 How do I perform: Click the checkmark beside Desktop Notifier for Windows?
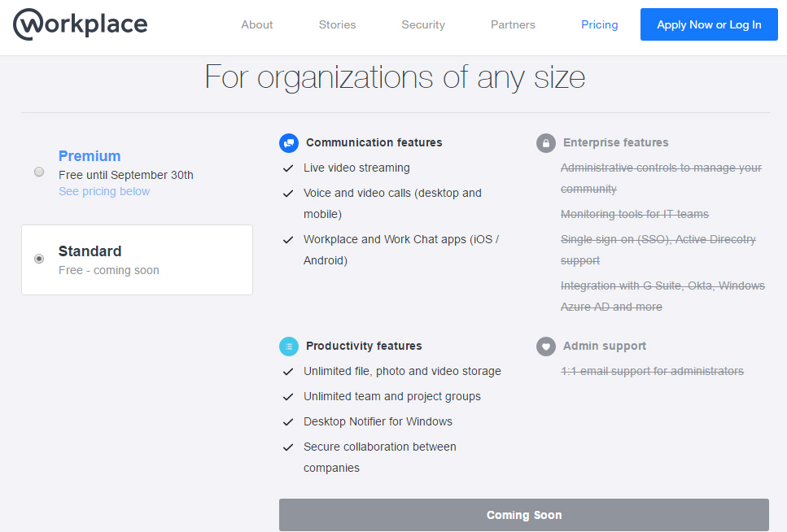tap(288, 421)
